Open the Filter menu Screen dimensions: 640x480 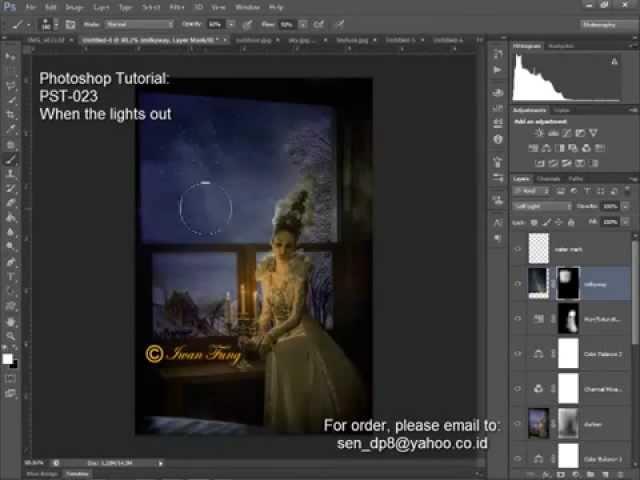pos(176,7)
